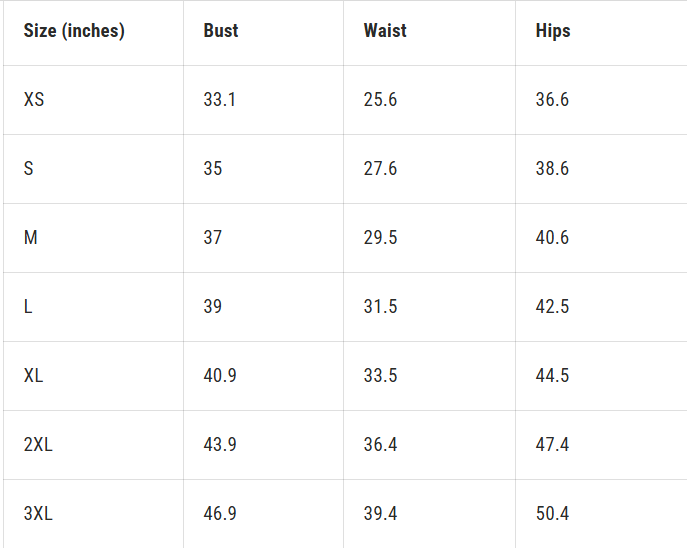Select the S size row label
The width and height of the screenshot is (687, 548).
coord(28,169)
